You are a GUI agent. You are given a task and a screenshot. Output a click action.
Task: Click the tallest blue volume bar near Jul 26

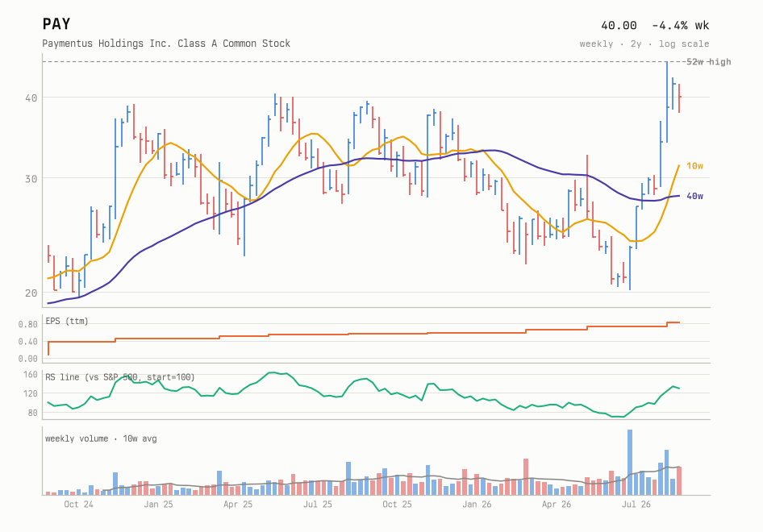pos(630,463)
